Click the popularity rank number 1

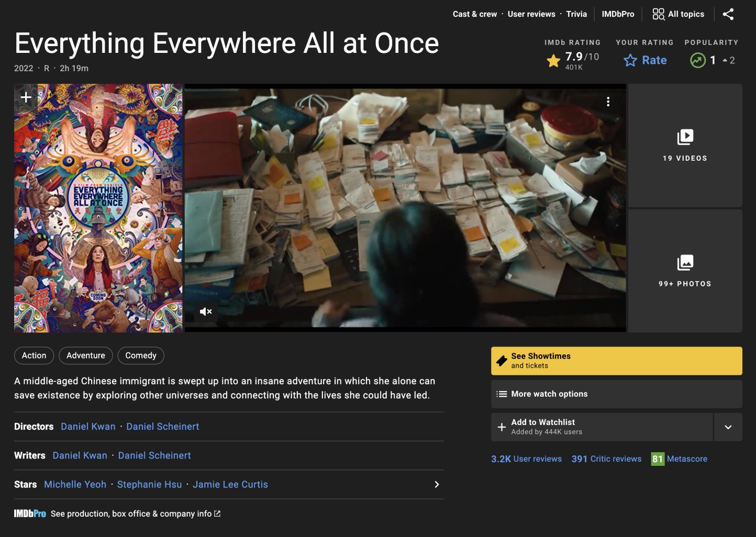(x=713, y=61)
